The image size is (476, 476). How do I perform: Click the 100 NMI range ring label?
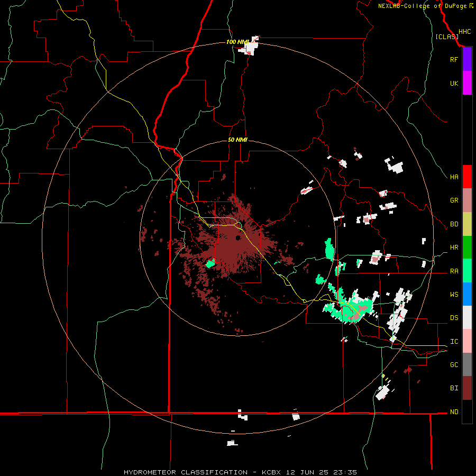pos(237,42)
